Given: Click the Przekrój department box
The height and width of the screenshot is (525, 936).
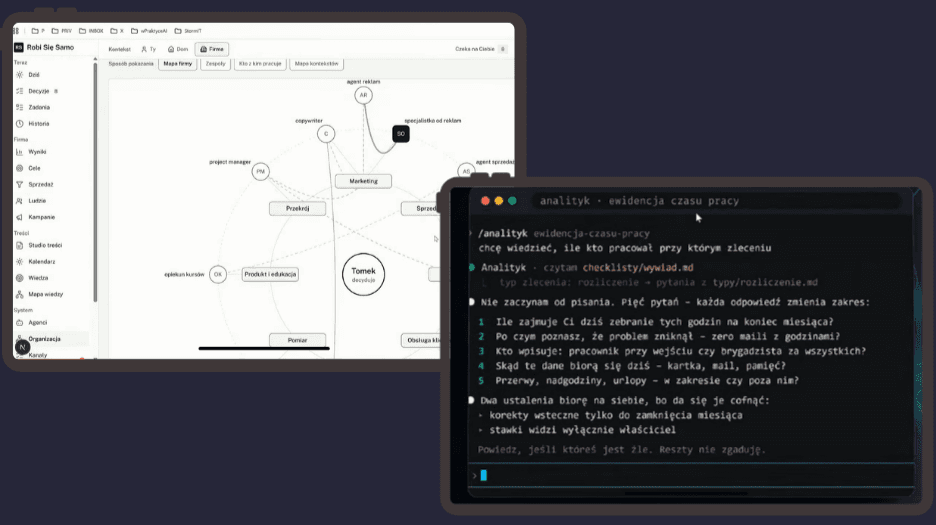Looking at the screenshot, I should 297,208.
